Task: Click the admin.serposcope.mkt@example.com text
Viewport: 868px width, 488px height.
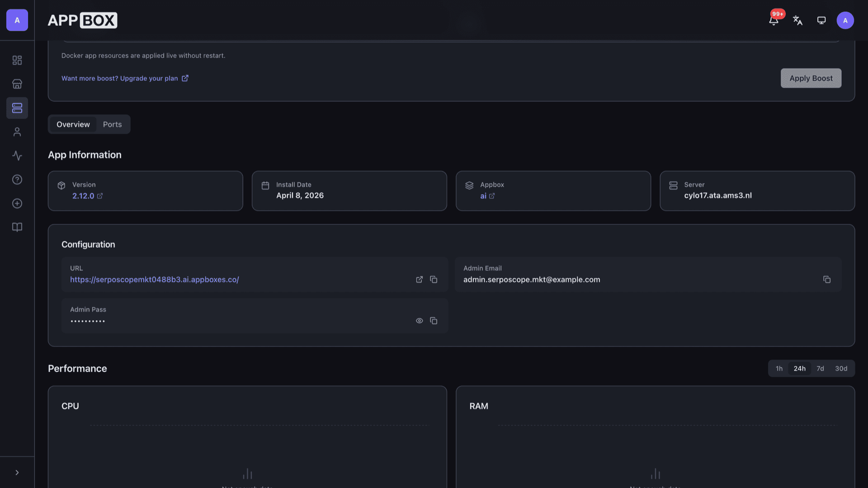Action: (532, 280)
